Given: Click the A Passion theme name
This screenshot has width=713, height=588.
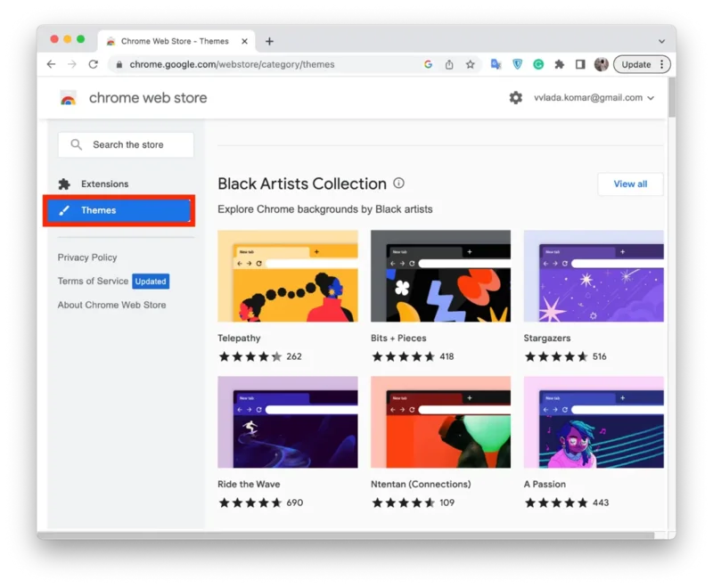Looking at the screenshot, I should pos(545,485).
